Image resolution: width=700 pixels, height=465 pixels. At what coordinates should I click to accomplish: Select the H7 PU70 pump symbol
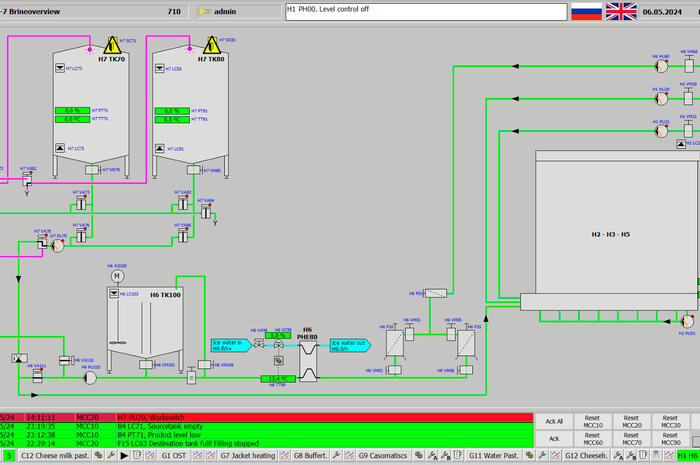tap(58, 245)
